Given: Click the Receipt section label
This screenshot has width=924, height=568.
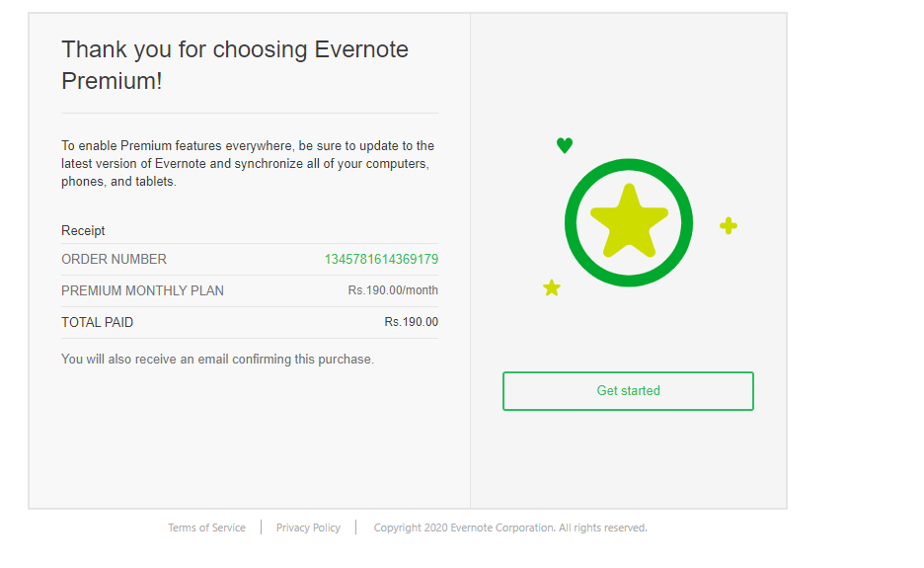Looking at the screenshot, I should pos(83,230).
